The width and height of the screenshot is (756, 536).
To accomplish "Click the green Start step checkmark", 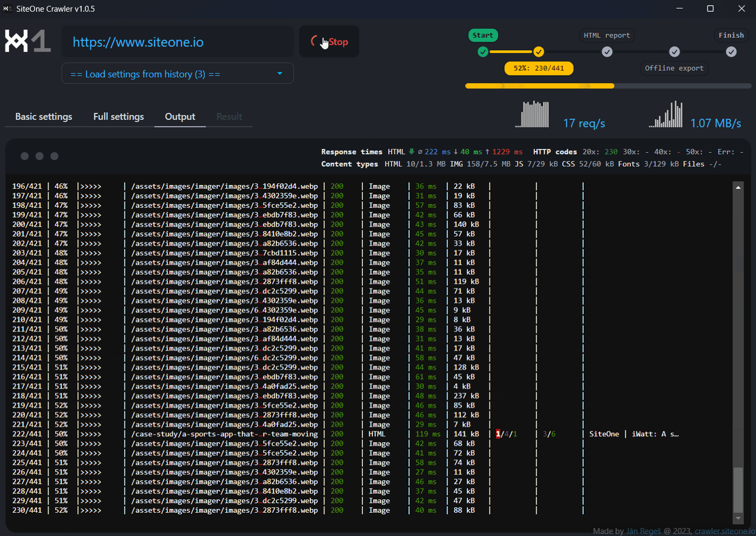I will [483, 52].
